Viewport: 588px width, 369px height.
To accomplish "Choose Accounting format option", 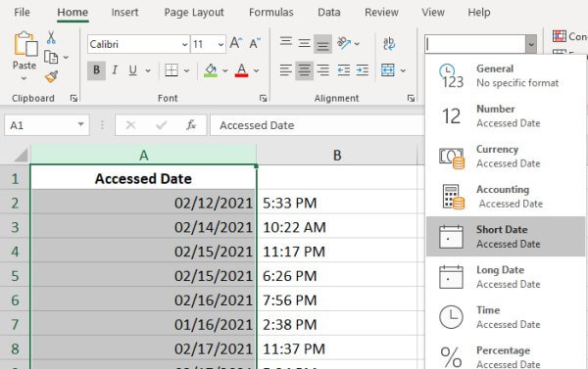I will coord(506,196).
